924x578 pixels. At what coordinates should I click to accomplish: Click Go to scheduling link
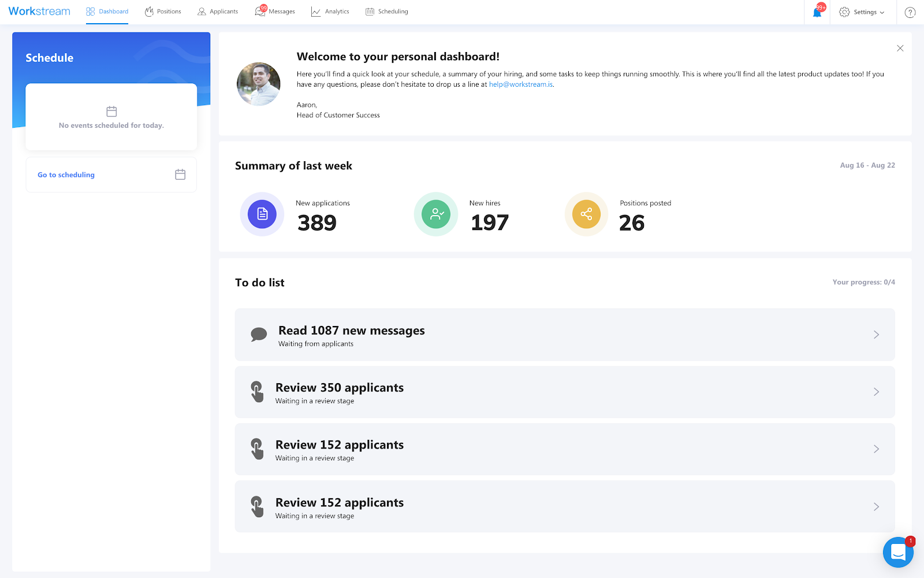pyautogui.click(x=66, y=175)
